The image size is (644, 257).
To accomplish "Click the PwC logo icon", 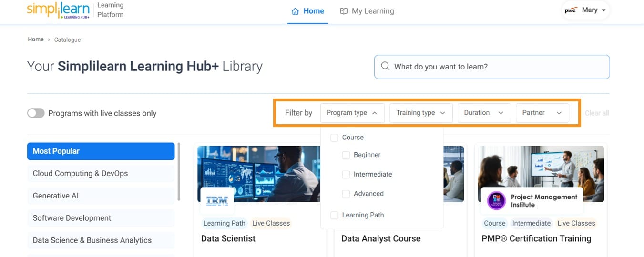I will (570, 10).
